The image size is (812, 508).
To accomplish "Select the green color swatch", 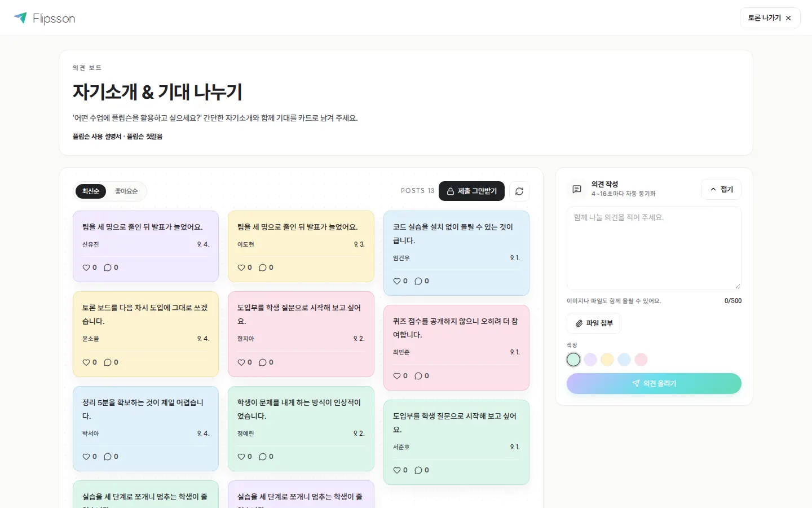I will pyautogui.click(x=573, y=360).
